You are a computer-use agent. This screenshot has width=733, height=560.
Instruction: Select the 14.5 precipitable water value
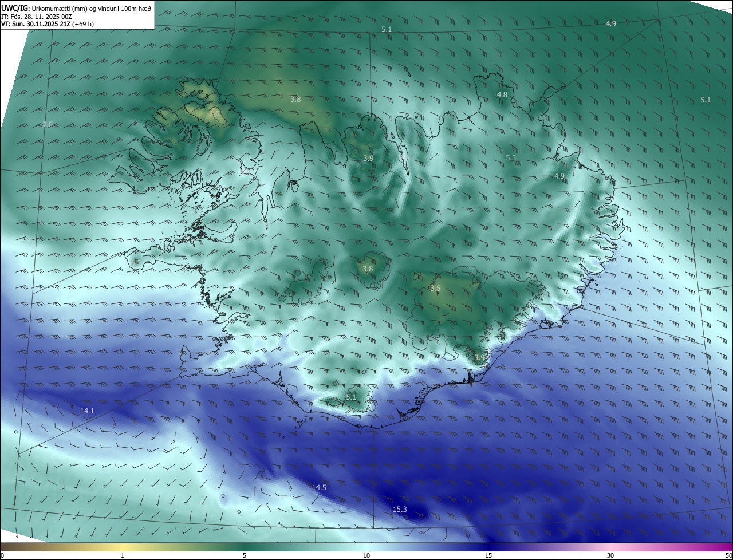click(319, 487)
